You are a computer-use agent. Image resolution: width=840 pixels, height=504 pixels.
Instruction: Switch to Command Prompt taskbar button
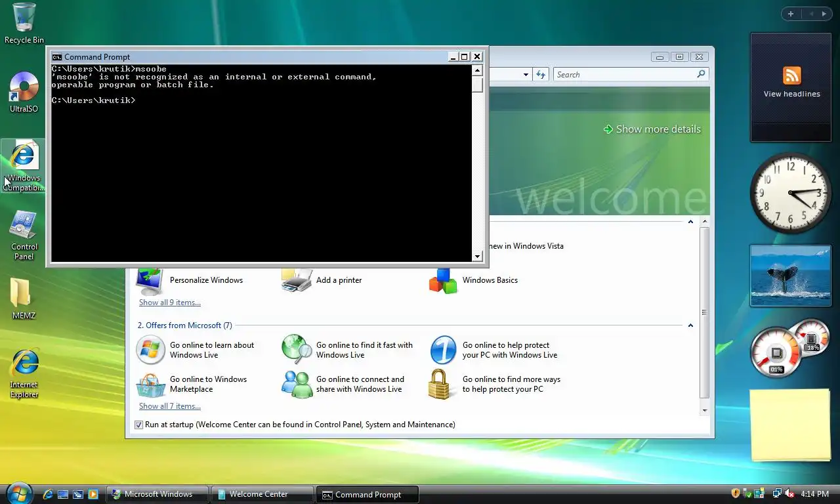367,494
